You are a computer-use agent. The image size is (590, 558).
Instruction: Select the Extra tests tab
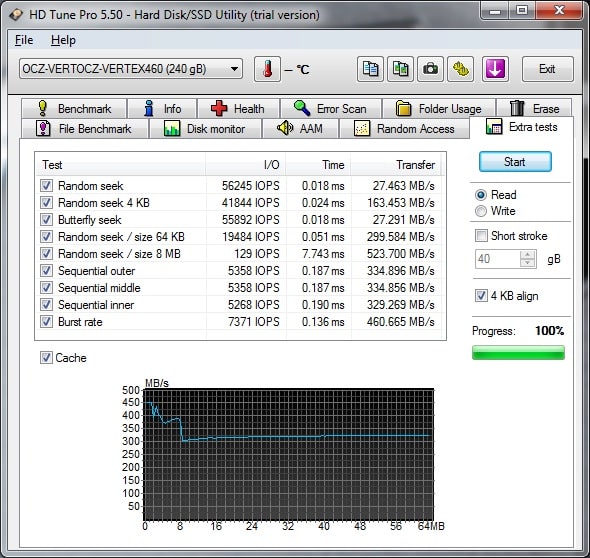(522, 127)
